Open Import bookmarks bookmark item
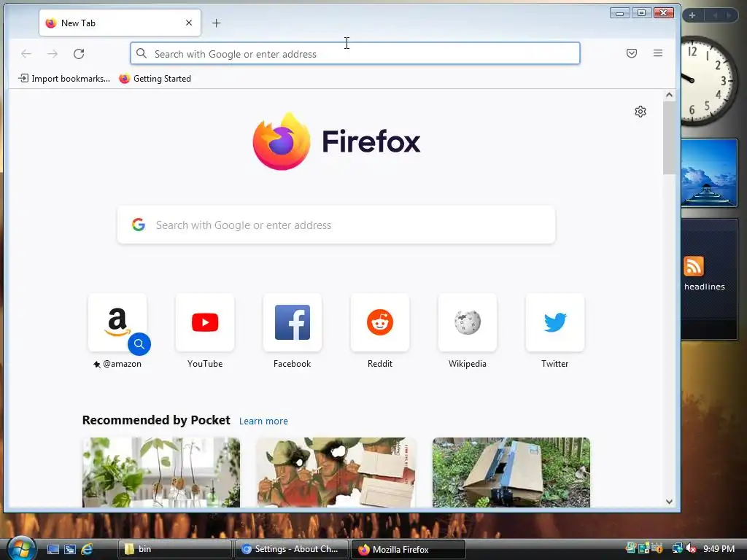 point(64,79)
